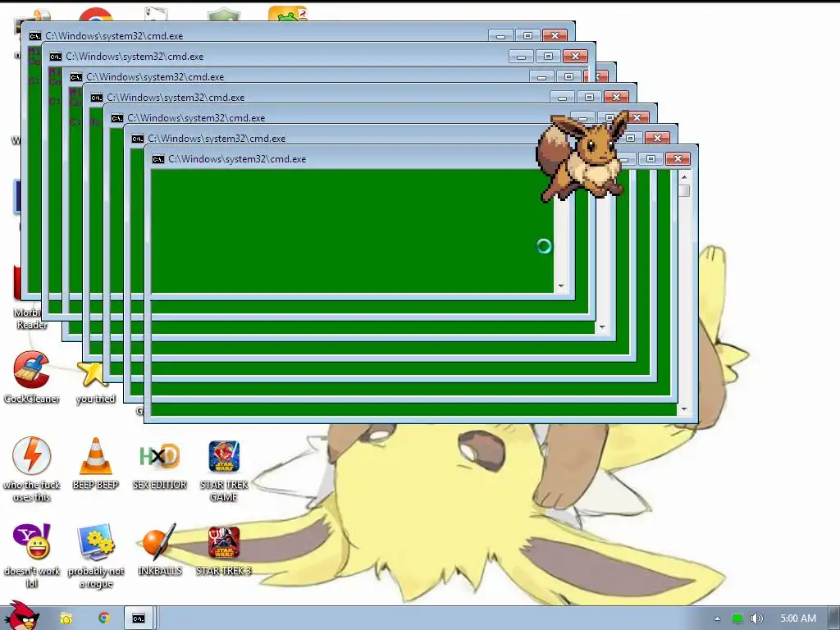Viewport: 840px width, 630px height.
Task: Minimize the third-from-back cmd.exe window
Action: pyautogui.click(x=541, y=77)
